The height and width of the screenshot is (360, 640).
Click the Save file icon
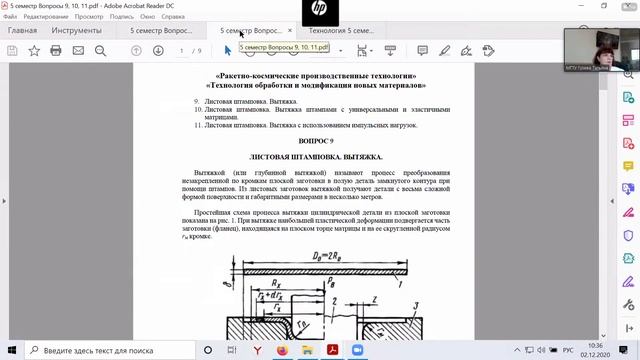click(x=12, y=51)
